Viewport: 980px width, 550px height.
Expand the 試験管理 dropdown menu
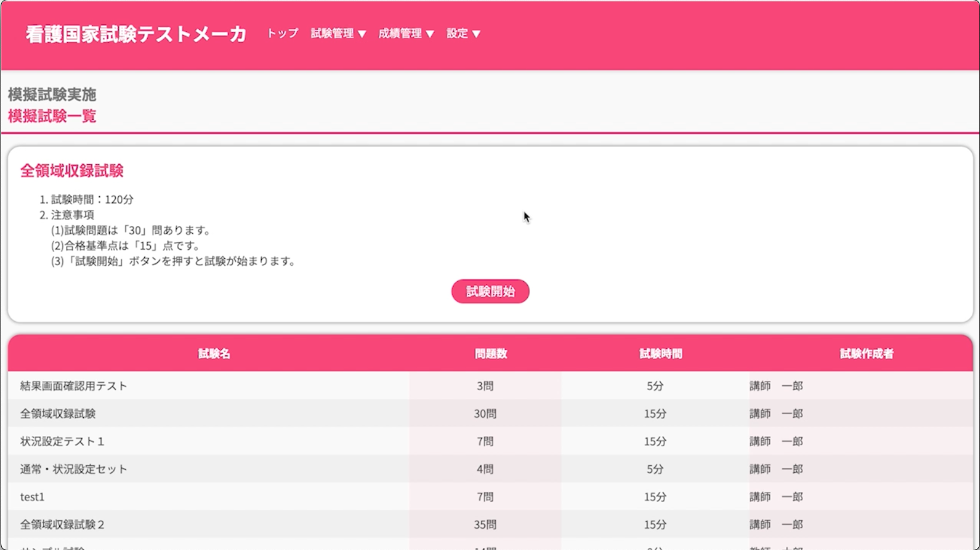pos(338,34)
